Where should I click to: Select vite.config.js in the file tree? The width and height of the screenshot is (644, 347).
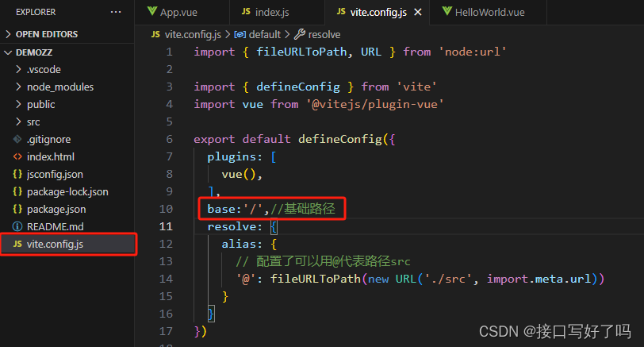click(x=68, y=245)
